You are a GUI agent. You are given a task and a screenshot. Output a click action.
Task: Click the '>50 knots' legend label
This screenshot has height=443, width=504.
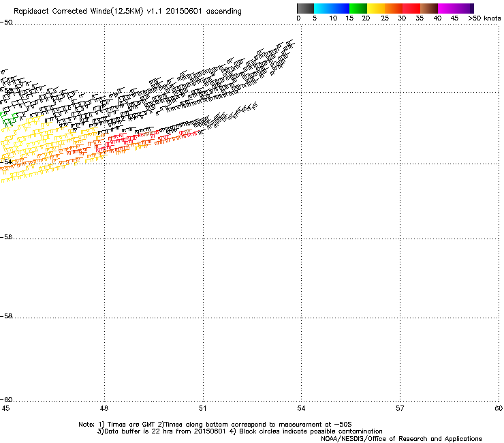[484, 18]
